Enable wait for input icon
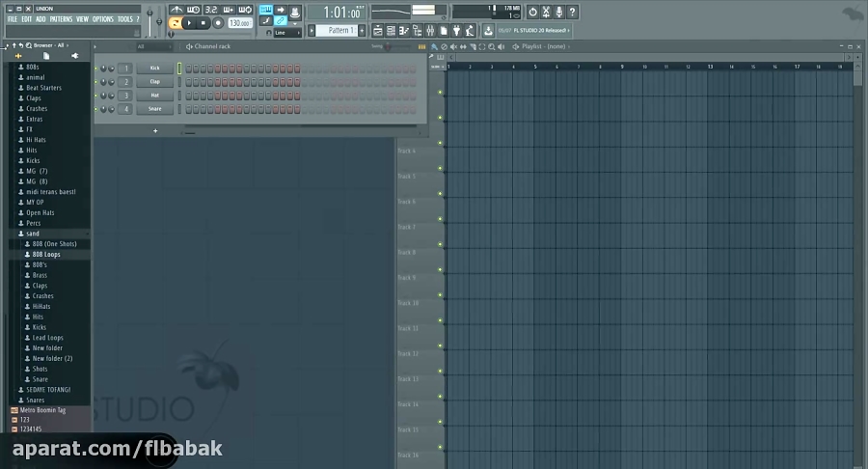This screenshot has width=868, height=469. 193,10
